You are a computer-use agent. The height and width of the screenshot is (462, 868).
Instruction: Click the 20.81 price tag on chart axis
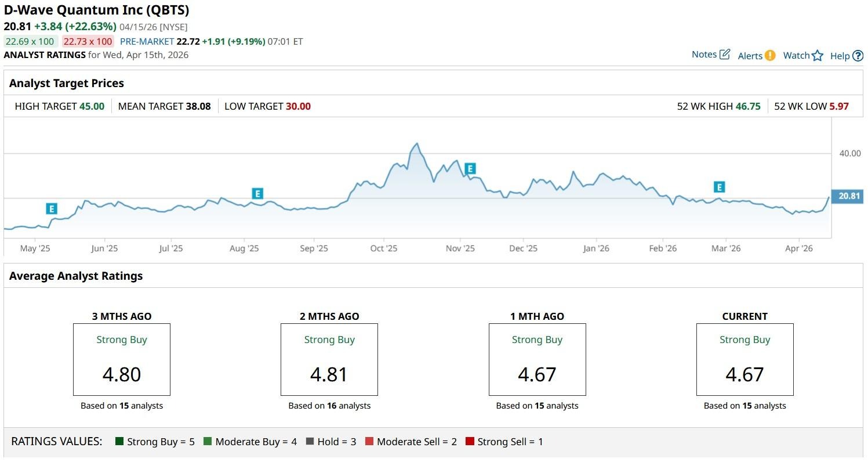click(848, 196)
